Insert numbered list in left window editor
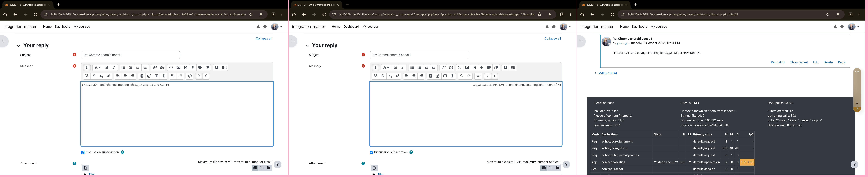This screenshot has width=868, height=177. point(131,68)
